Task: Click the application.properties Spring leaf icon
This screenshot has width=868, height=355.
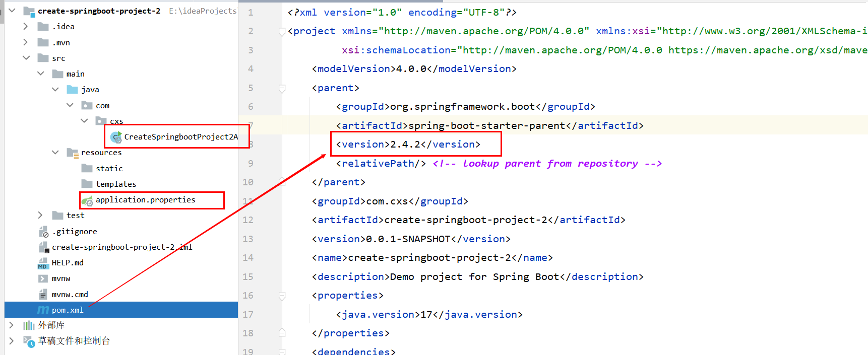Action: [87, 200]
